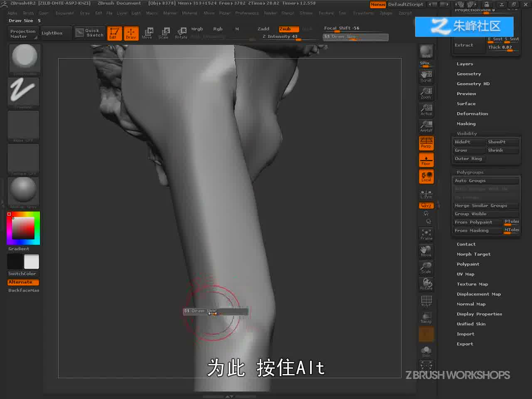Click Merge Similar Groups
Image resolution: width=532 pixels, height=399 pixels.
(x=486, y=206)
